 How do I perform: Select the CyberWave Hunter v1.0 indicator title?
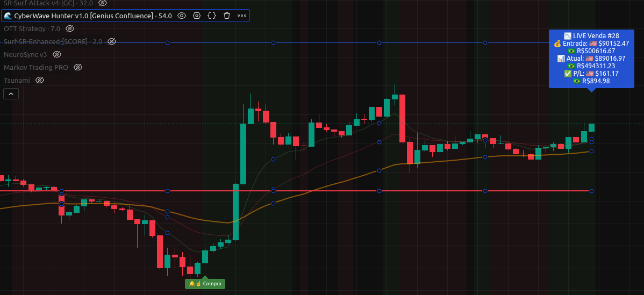click(83, 16)
